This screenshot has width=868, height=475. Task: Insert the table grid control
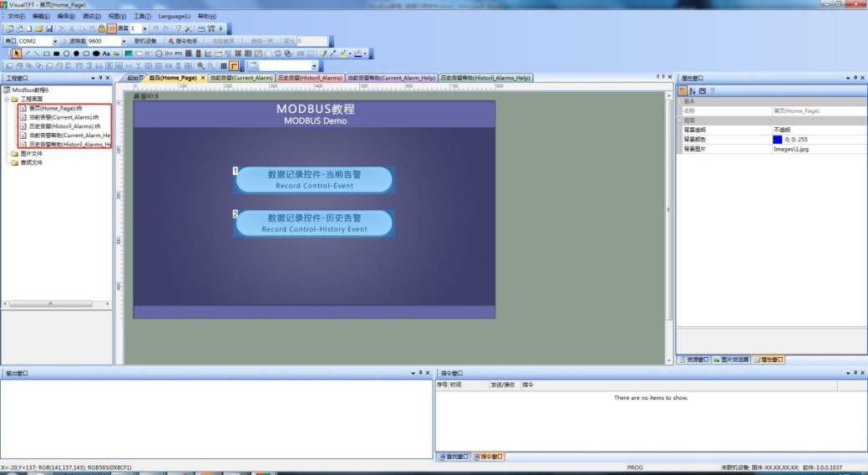coord(248,54)
